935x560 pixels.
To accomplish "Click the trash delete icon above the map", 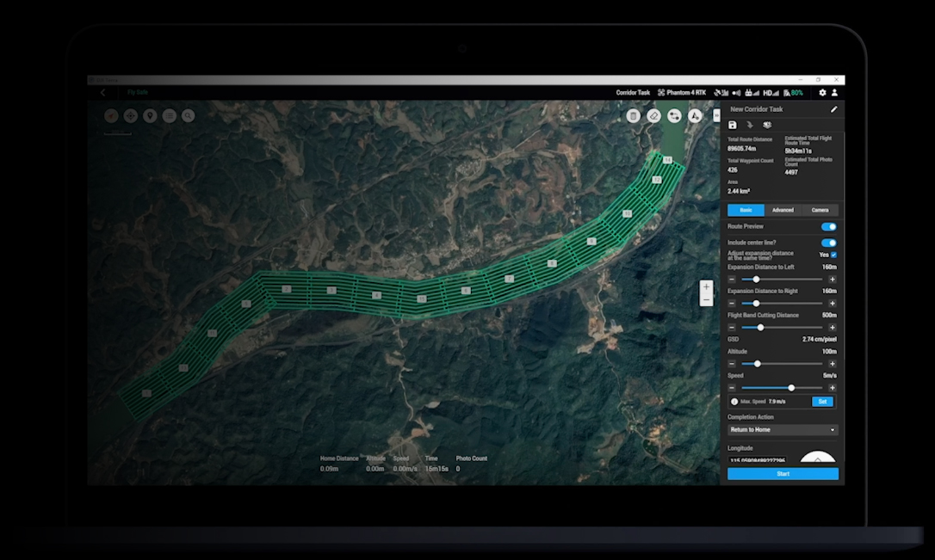I will [634, 115].
